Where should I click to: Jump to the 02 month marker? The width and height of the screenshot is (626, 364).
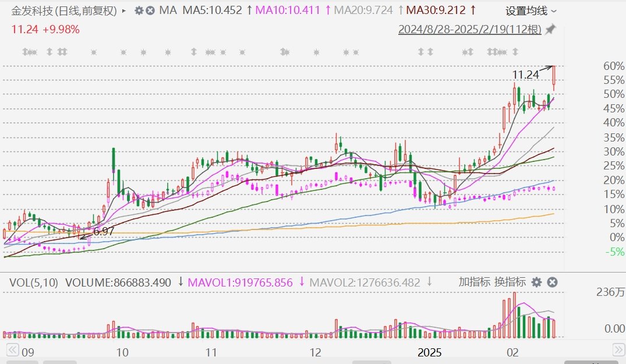tap(512, 352)
